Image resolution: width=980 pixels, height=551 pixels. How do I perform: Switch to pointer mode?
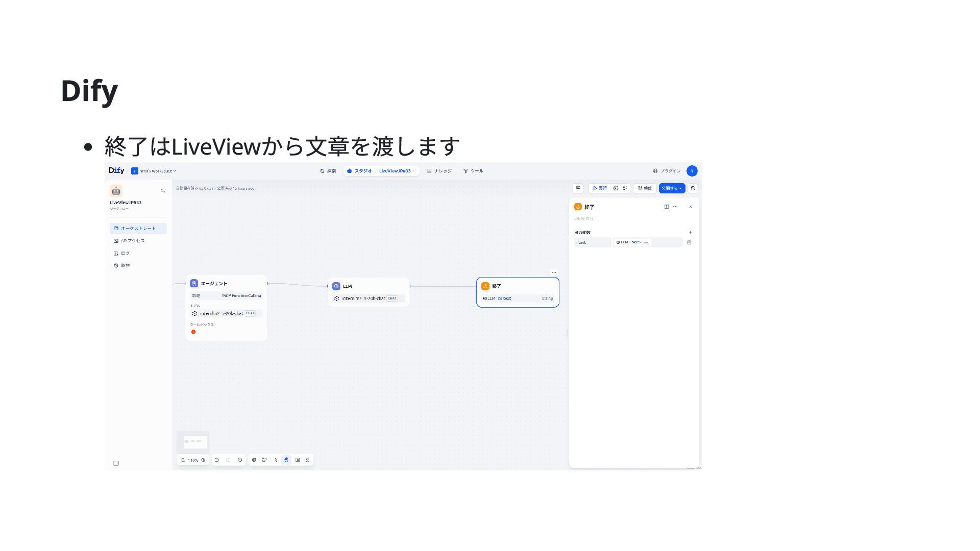[276, 460]
